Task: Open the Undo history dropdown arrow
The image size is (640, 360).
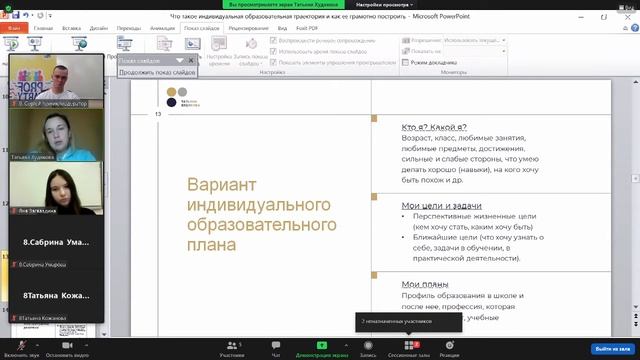Action: tap(32, 16)
